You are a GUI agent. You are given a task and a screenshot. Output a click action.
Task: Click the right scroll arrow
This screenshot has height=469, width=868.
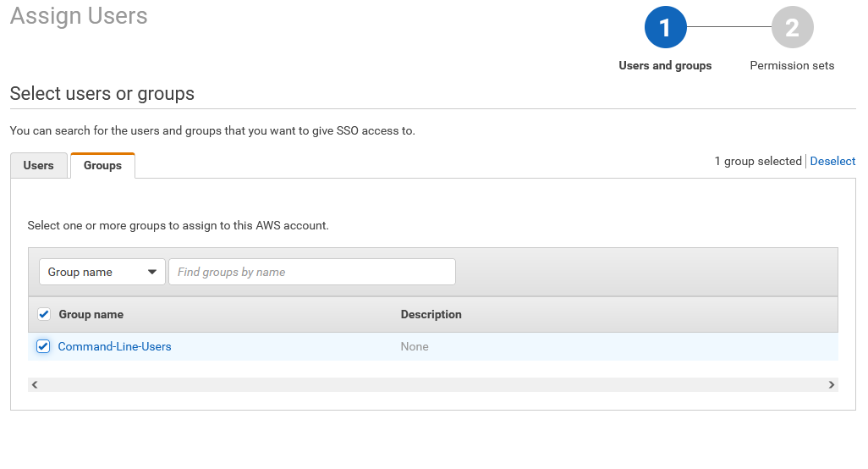pos(832,384)
